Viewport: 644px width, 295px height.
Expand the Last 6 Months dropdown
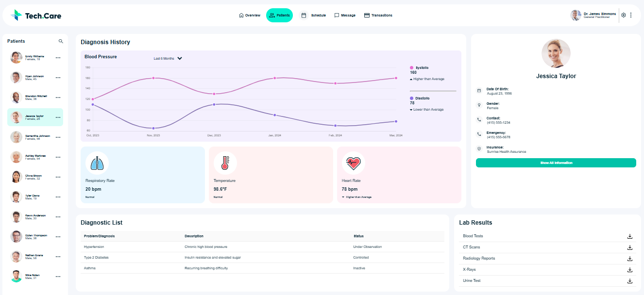168,58
